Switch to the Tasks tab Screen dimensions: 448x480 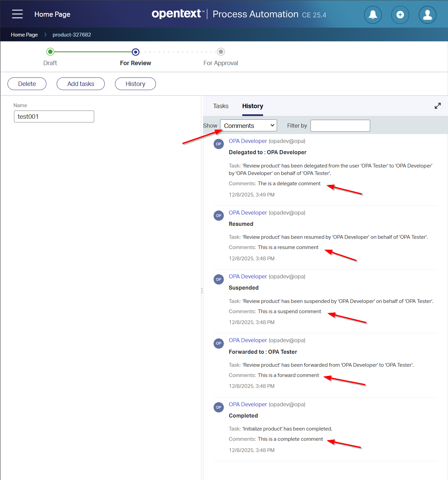point(221,106)
